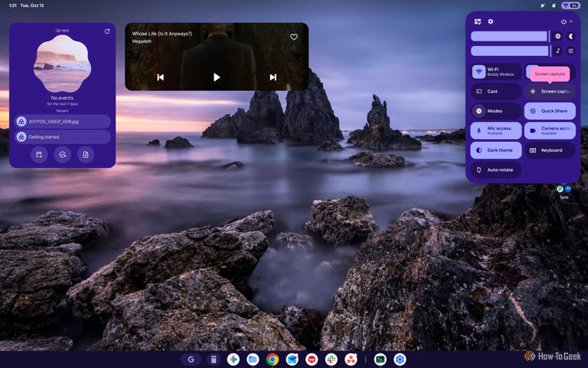Open the Tools desktop folder
The width and height of the screenshot is (588, 368).
click(x=564, y=192)
